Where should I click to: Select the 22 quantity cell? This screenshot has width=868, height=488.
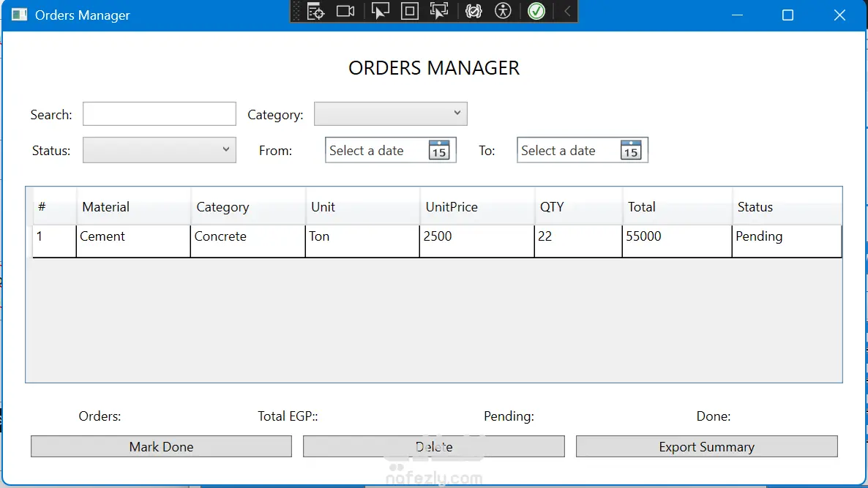click(578, 241)
